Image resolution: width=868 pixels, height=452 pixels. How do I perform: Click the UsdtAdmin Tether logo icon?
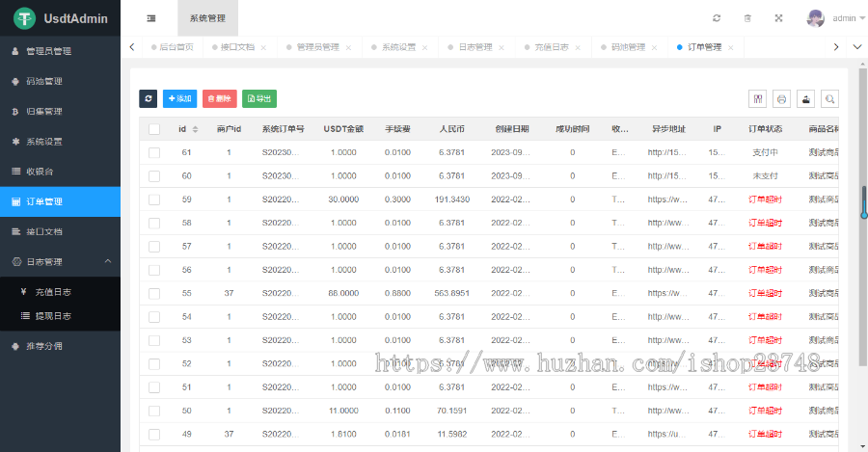24,18
